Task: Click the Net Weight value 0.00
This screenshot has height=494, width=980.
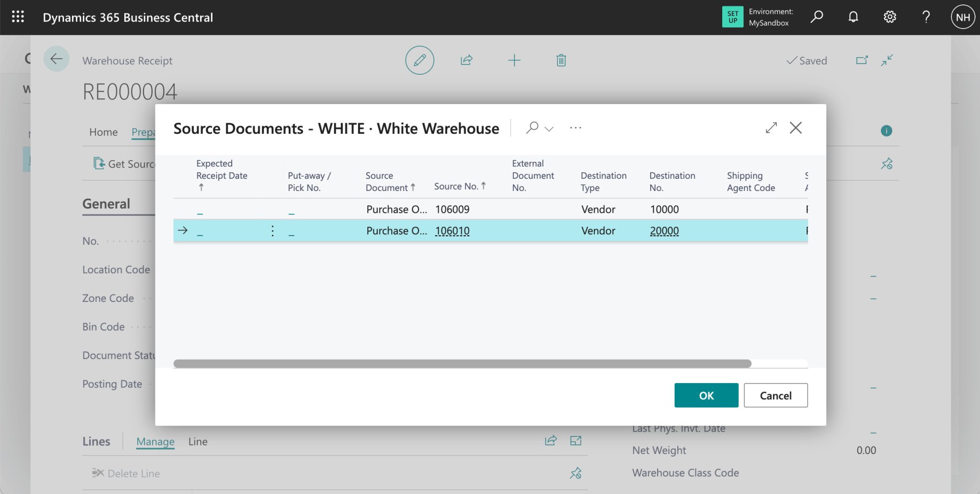Action: (x=866, y=450)
